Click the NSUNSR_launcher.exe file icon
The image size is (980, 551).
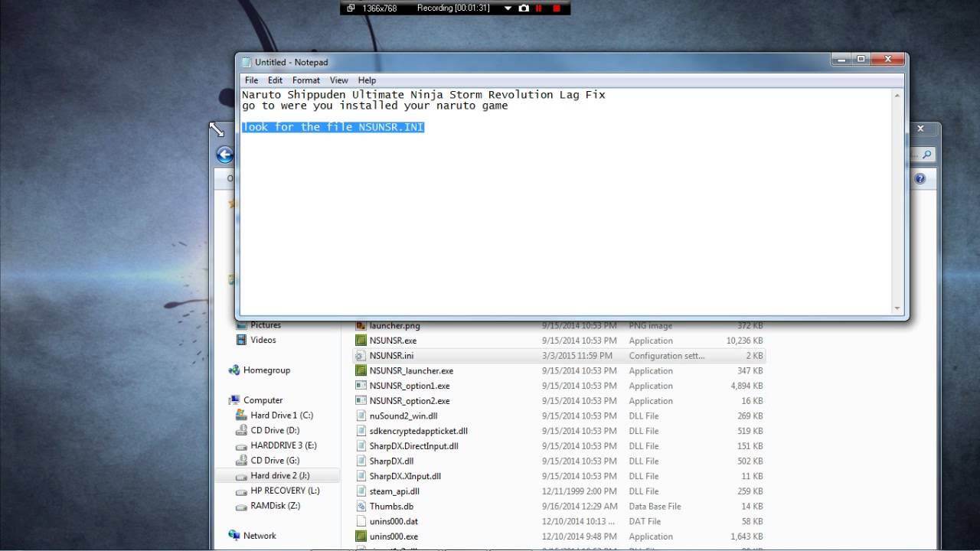pyautogui.click(x=361, y=370)
